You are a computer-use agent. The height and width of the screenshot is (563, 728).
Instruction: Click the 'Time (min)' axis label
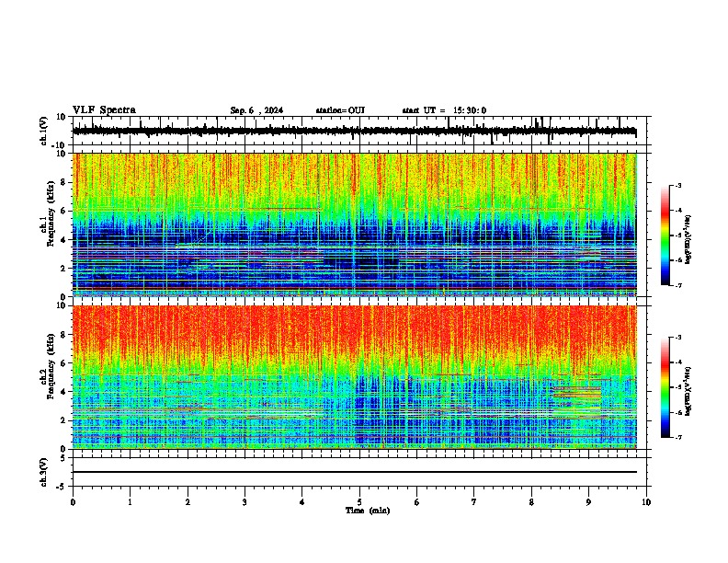[368, 511]
